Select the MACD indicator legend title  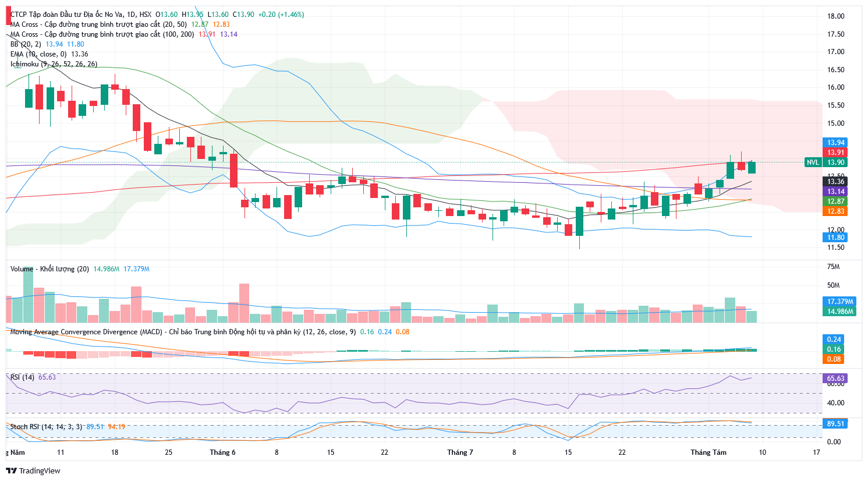coord(183,332)
